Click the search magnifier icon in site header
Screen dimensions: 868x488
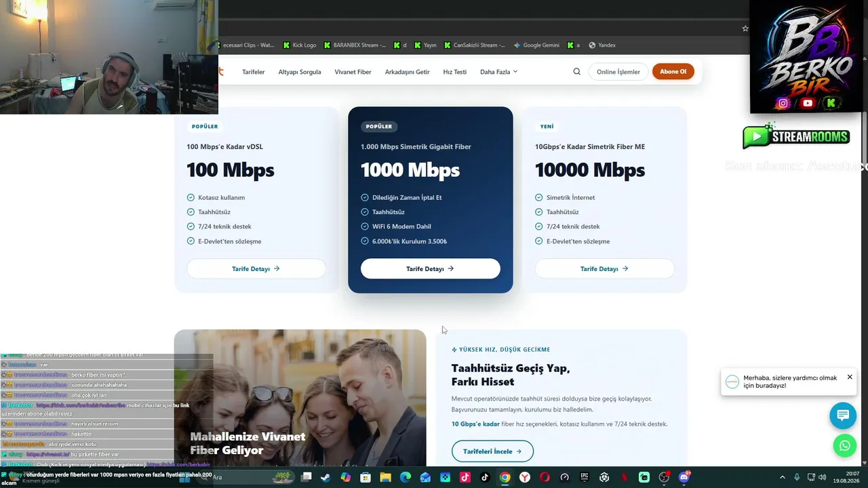(x=576, y=71)
